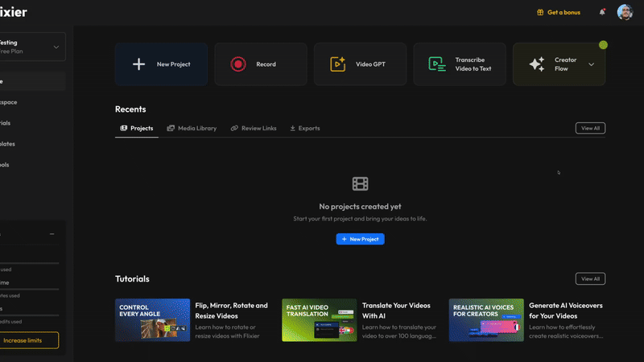Click the Increase limits button
The image size is (644, 362).
(x=29, y=340)
